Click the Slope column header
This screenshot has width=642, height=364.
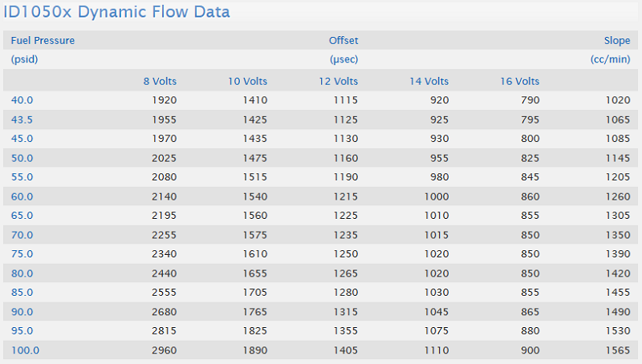tap(617, 40)
